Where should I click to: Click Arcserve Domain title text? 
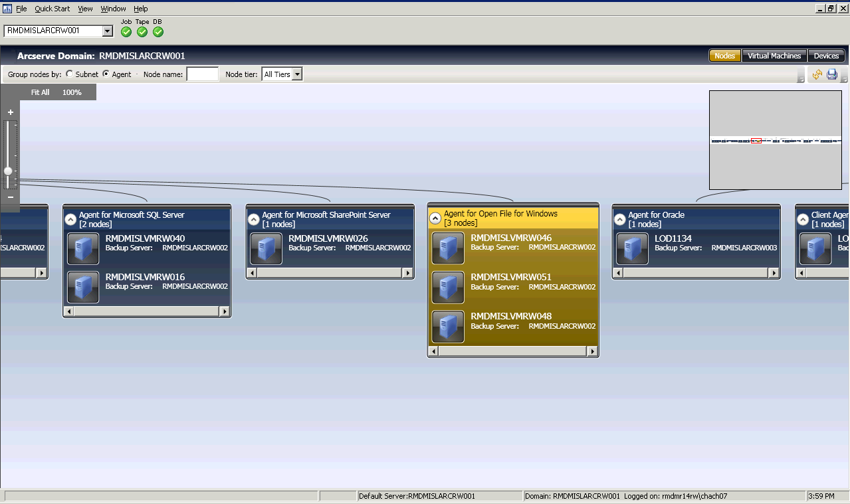pos(101,56)
